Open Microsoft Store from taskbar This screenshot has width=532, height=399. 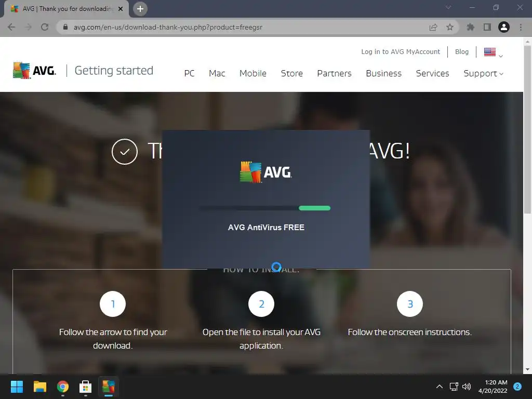click(x=86, y=387)
